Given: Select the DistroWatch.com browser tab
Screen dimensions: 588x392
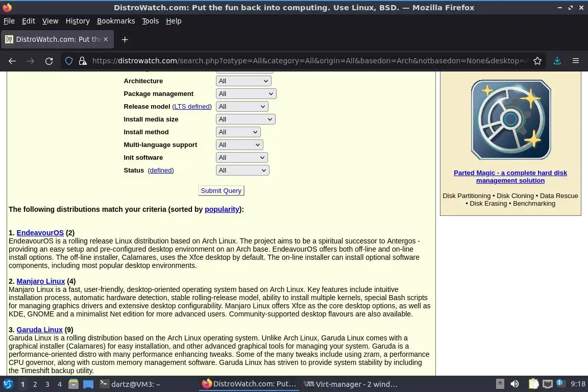Looking at the screenshot, I should click(57, 39).
